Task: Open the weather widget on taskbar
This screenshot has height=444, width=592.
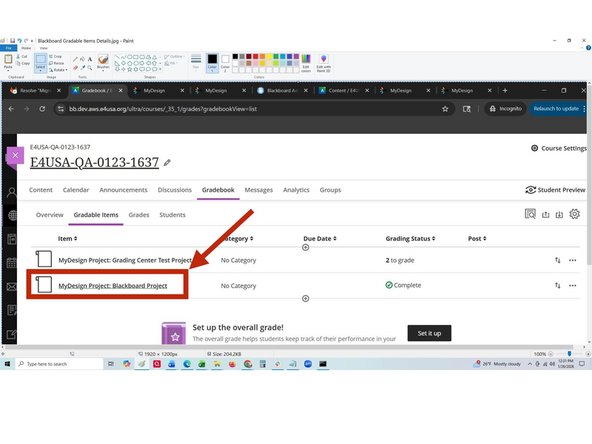Action: pos(498,364)
